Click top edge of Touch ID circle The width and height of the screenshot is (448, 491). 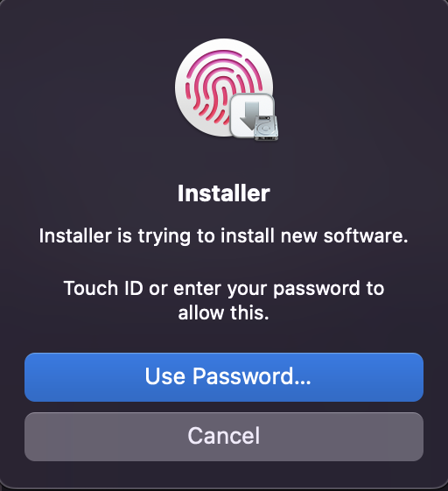pyautogui.click(x=224, y=41)
